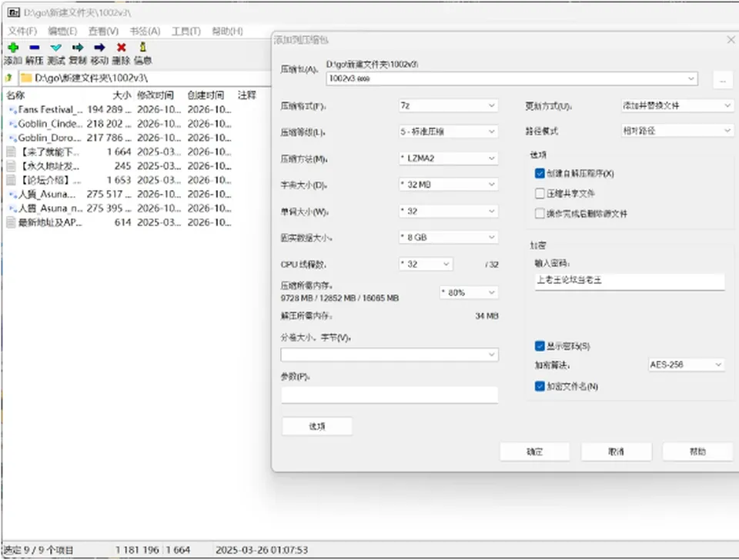
Task: Click the green 添加 (Add) toolbar icon
Action: click(x=13, y=47)
